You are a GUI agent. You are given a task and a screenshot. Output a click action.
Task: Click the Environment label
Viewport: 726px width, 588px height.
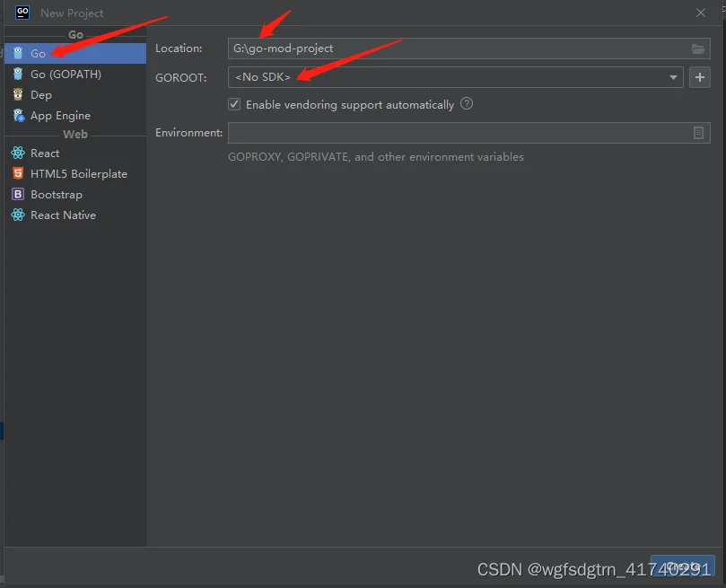point(189,133)
